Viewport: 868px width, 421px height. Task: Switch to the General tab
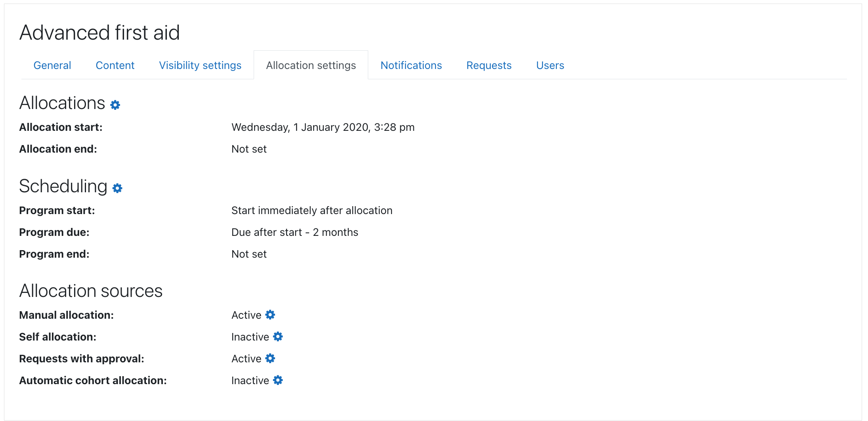coord(52,65)
